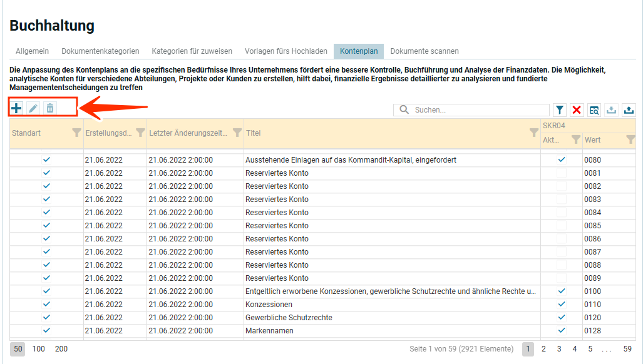Open the column search magnifier icon
This screenshot has width=643, height=364.
594,110
